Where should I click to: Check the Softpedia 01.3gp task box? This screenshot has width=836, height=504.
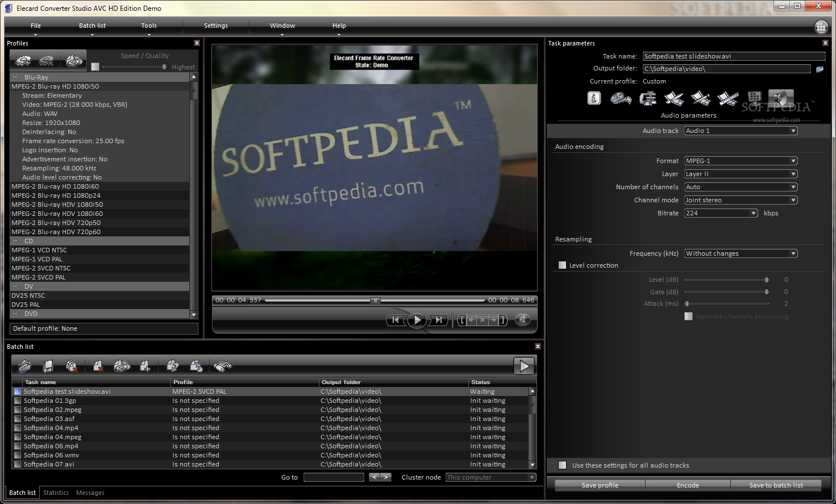coord(18,401)
